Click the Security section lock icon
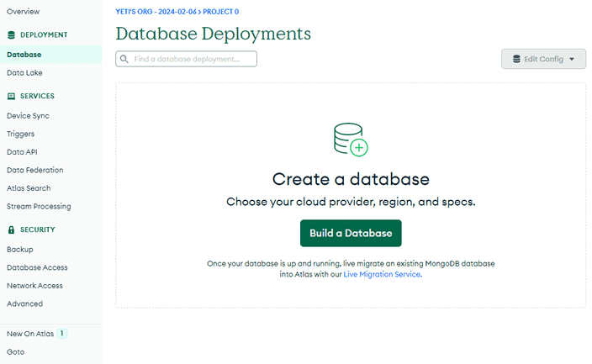 pos(11,229)
